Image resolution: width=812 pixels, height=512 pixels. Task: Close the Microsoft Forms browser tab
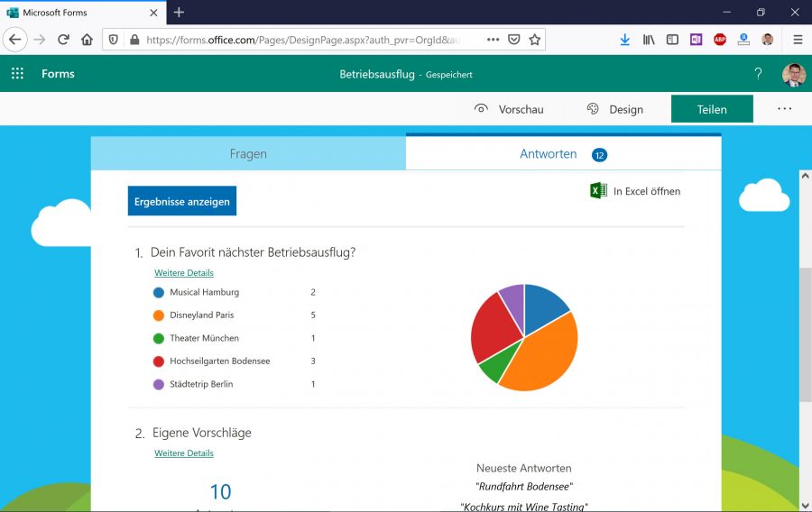[x=153, y=13]
